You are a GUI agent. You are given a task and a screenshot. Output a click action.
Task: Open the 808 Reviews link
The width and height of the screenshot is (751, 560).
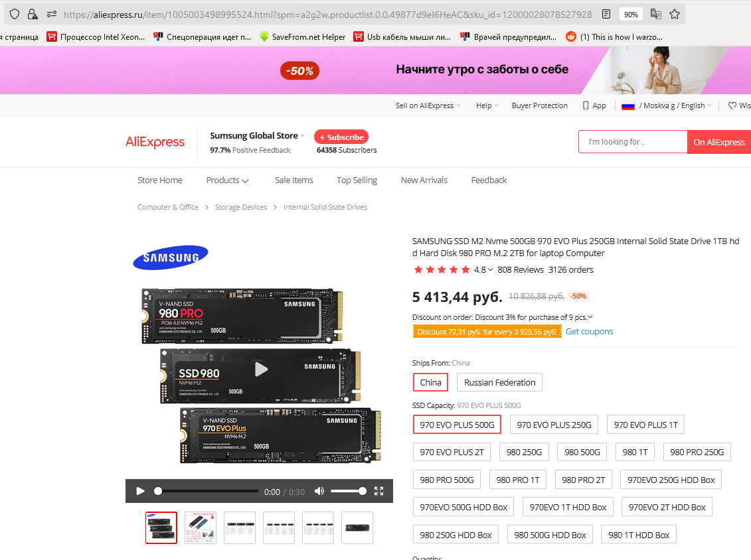click(520, 269)
